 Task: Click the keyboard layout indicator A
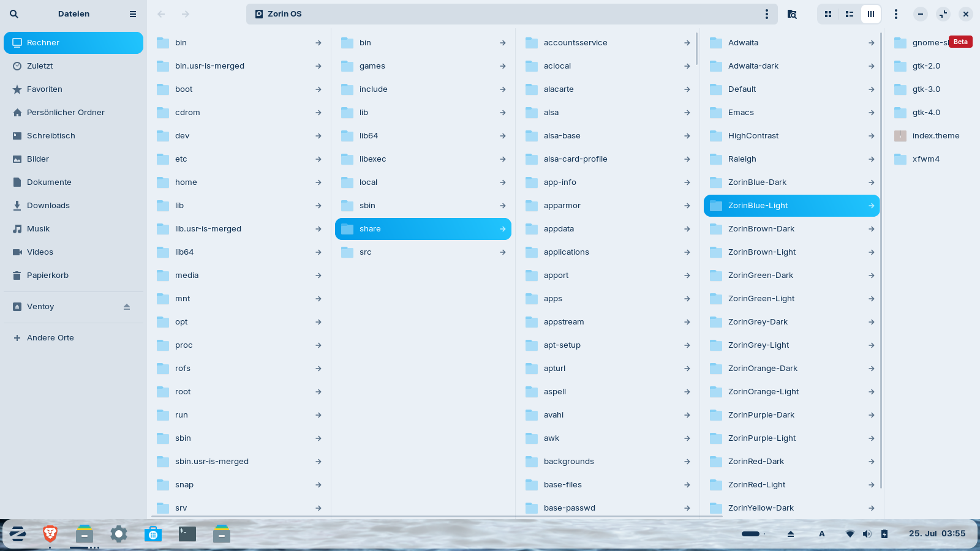(822, 534)
